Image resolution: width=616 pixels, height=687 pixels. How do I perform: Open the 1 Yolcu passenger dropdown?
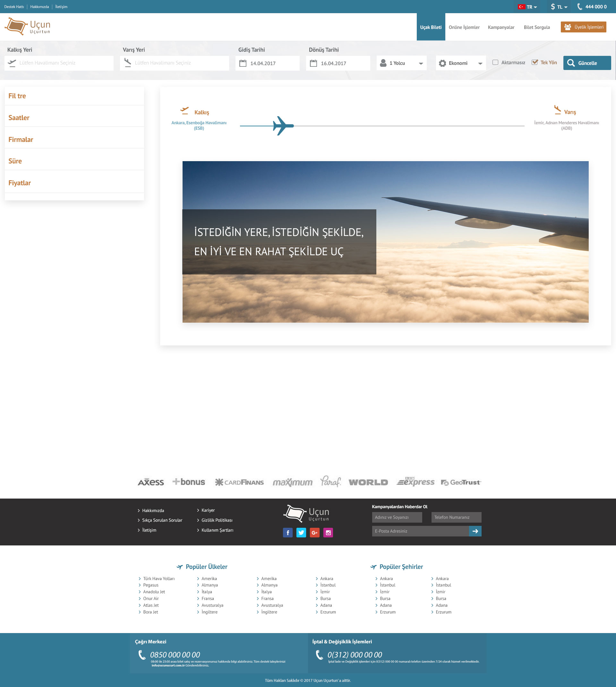401,63
